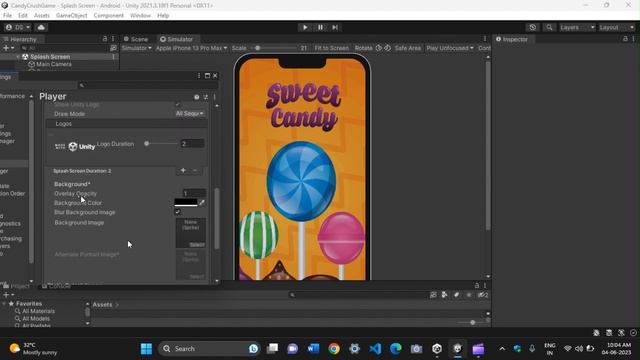Viewport: 640px width, 360px height.
Task: Toggle the Show Unity Logo checkbox
Action: pyautogui.click(x=178, y=104)
